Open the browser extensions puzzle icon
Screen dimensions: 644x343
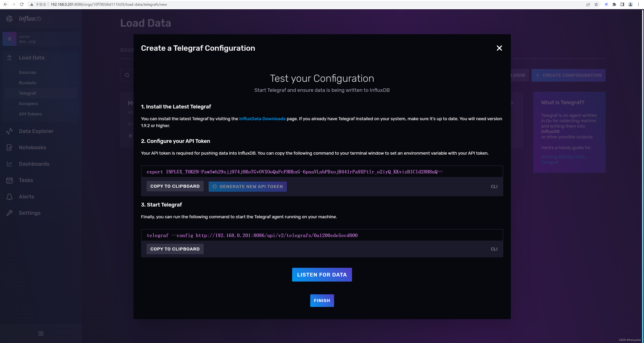click(x=614, y=4)
